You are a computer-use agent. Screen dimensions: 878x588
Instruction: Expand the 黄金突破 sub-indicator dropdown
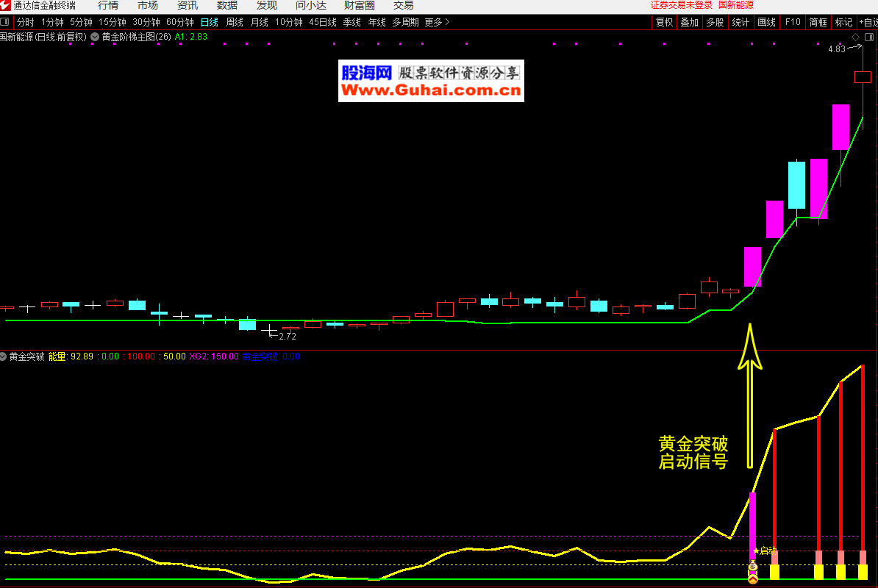point(4,356)
